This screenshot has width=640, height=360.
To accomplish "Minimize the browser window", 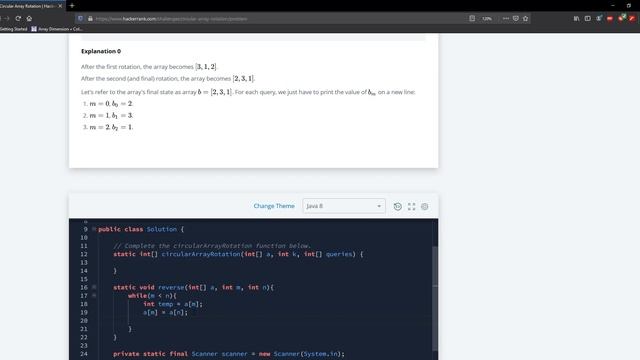I will 613,5.
